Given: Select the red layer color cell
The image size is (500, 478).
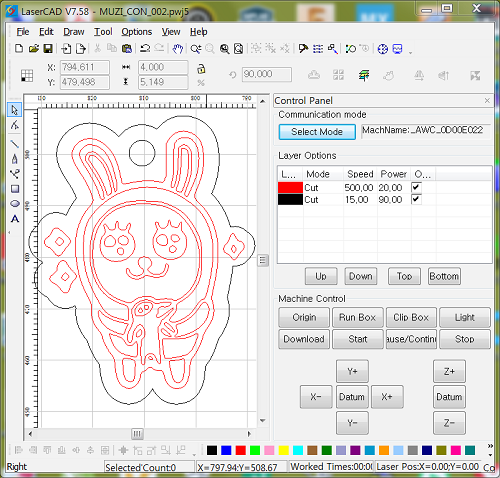Looking at the screenshot, I should tap(290, 187).
